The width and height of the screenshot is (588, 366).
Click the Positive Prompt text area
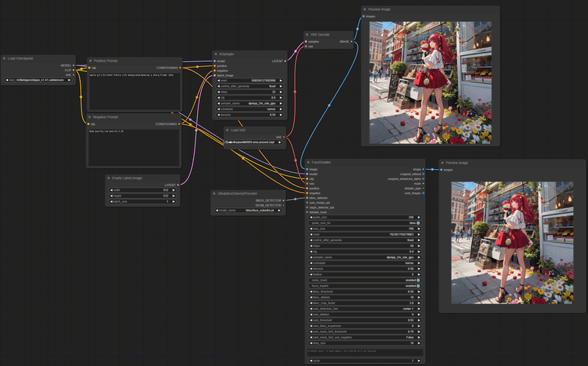pyautogui.click(x=135, y=91)
